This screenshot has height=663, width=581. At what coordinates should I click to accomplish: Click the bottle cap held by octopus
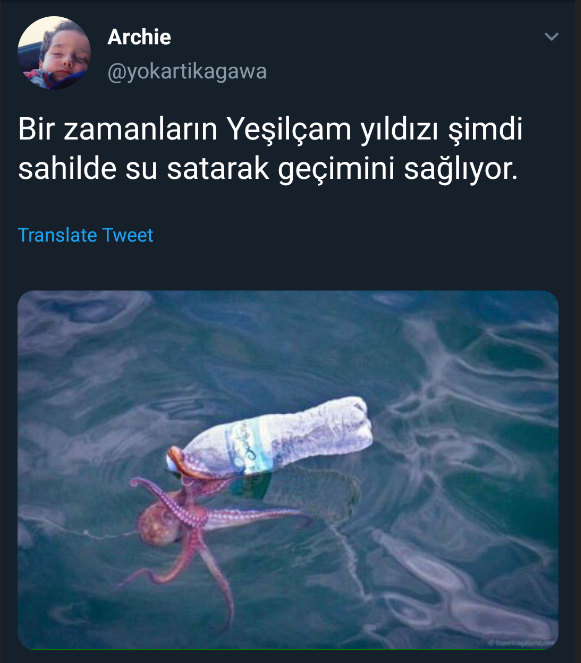click(x=173, y=461)
